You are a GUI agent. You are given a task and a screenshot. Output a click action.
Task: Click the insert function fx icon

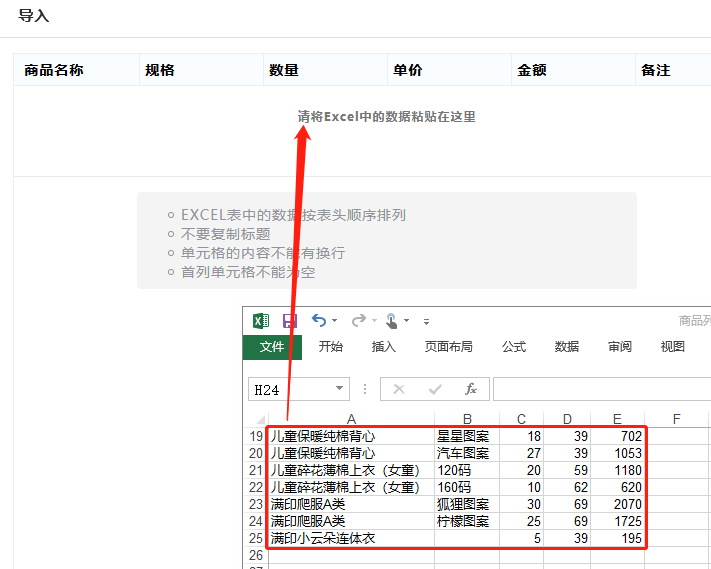(x=470, y=389)
